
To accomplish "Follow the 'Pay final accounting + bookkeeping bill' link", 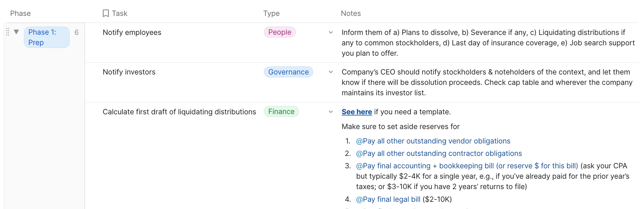I will tap(467, 166).
